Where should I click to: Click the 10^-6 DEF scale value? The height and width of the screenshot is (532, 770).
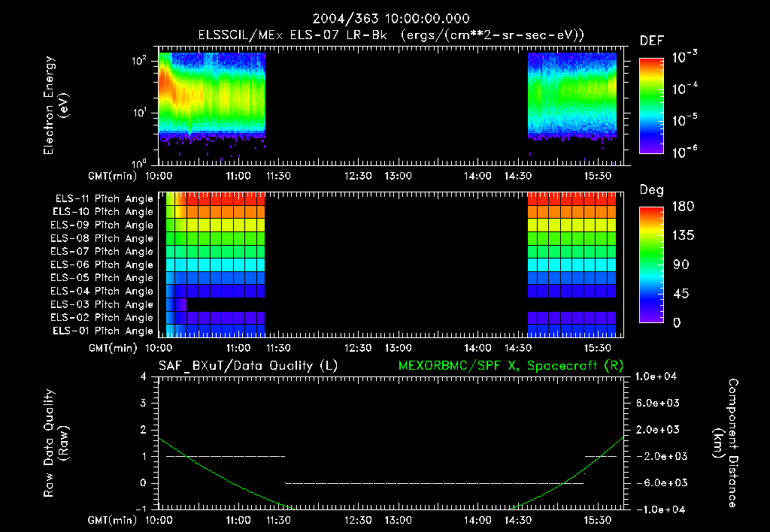[684, 152]
